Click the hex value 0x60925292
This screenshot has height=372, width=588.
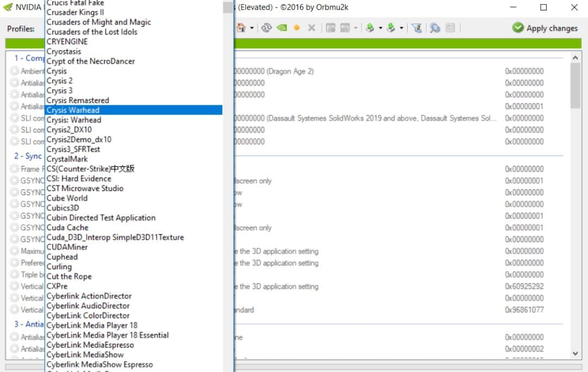tap(524, 286)
